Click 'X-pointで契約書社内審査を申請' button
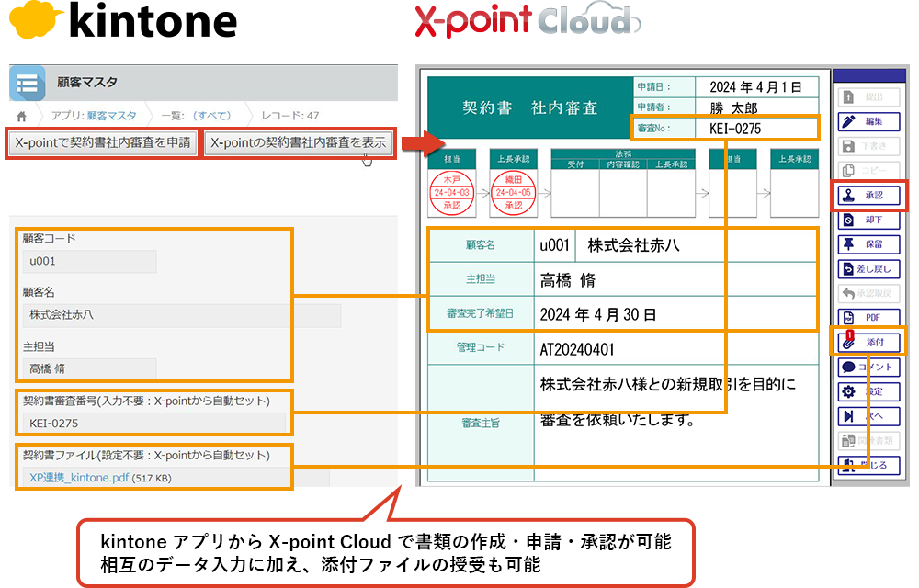919x588 pixels. pos(103,142)
